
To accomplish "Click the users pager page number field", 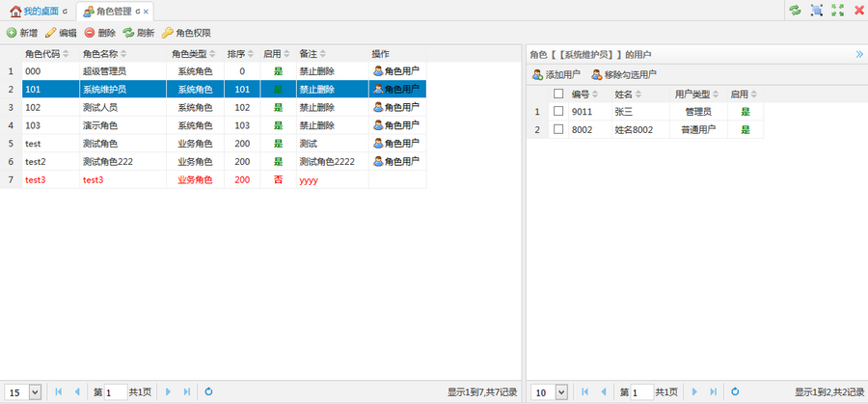I will (642, 392).
